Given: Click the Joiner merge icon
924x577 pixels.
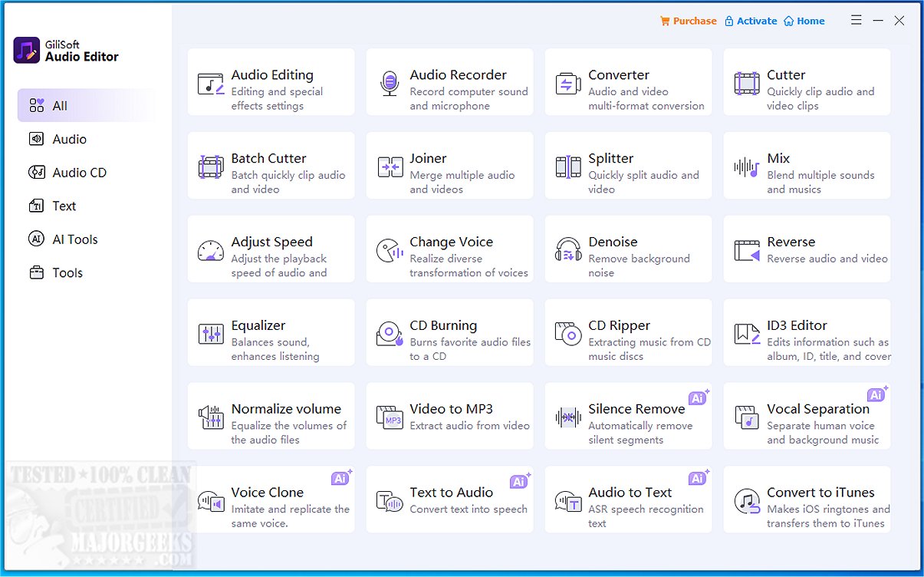Looking at the screenshot, I should point(390,167).
